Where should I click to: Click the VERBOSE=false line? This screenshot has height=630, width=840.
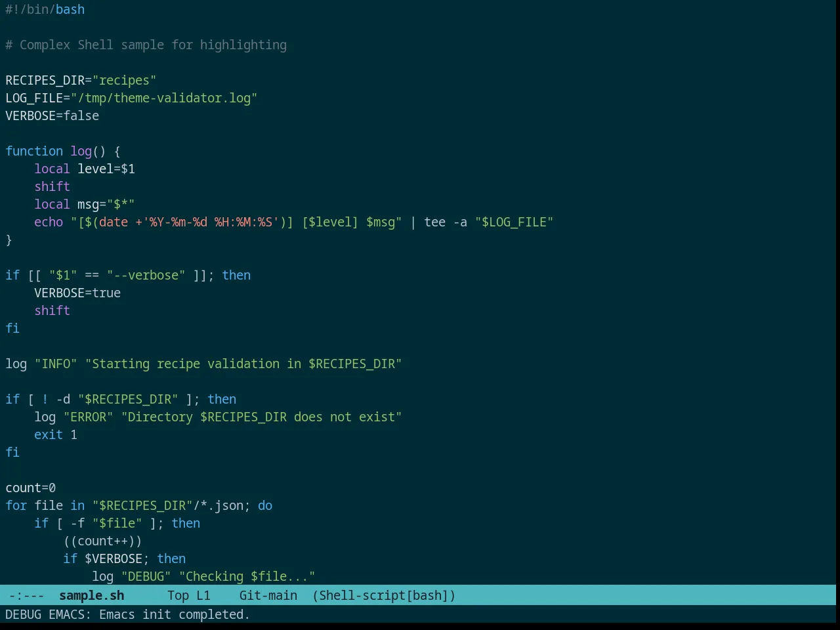pyautogui.click(x=52, y=115)
